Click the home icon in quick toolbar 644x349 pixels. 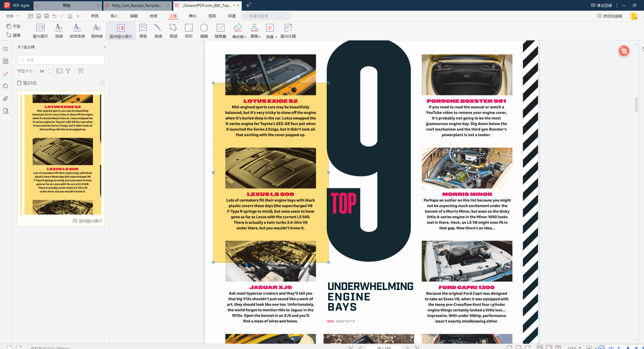click(70, 16)
